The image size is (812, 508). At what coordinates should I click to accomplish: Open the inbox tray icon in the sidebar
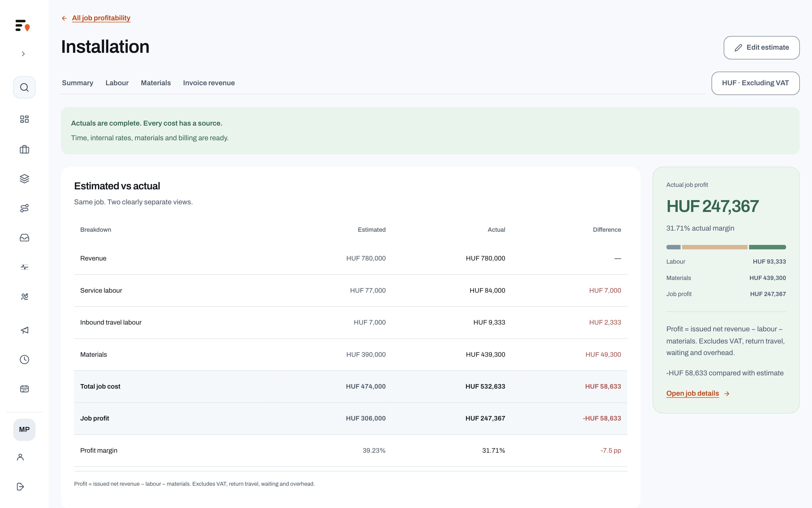(24, 238)
